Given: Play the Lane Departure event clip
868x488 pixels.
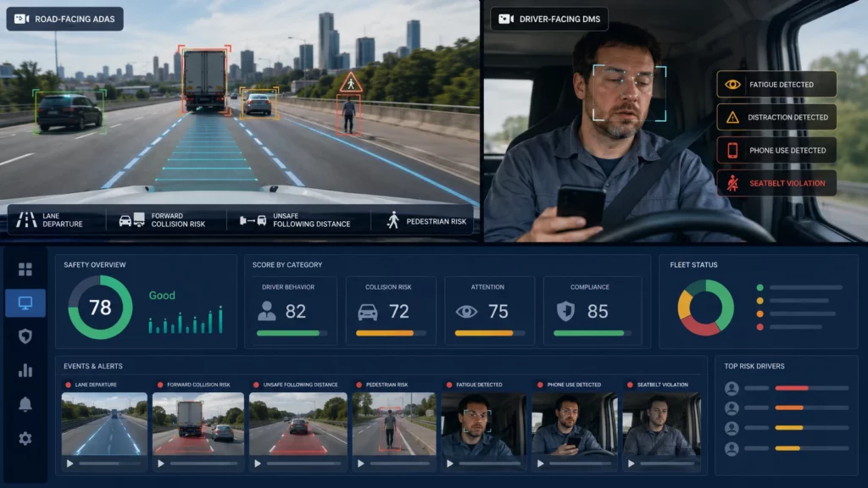Looking at the screenshot, I should click(x=70, y=463).
